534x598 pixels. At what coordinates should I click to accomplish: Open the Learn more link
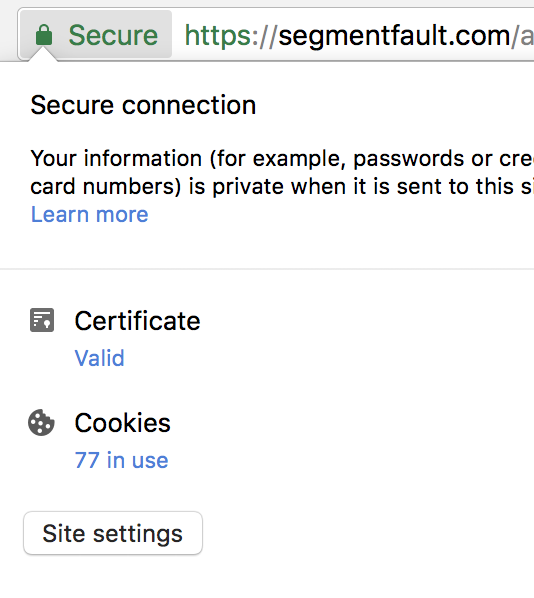[89, 214]
